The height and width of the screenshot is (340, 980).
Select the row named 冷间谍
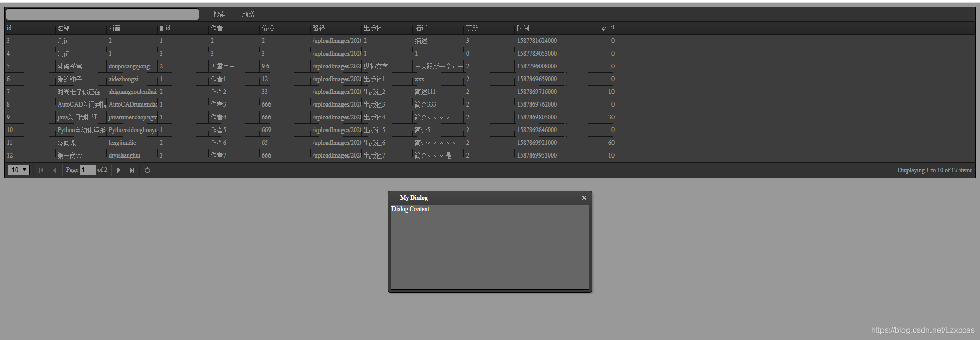tap(310, 143)
